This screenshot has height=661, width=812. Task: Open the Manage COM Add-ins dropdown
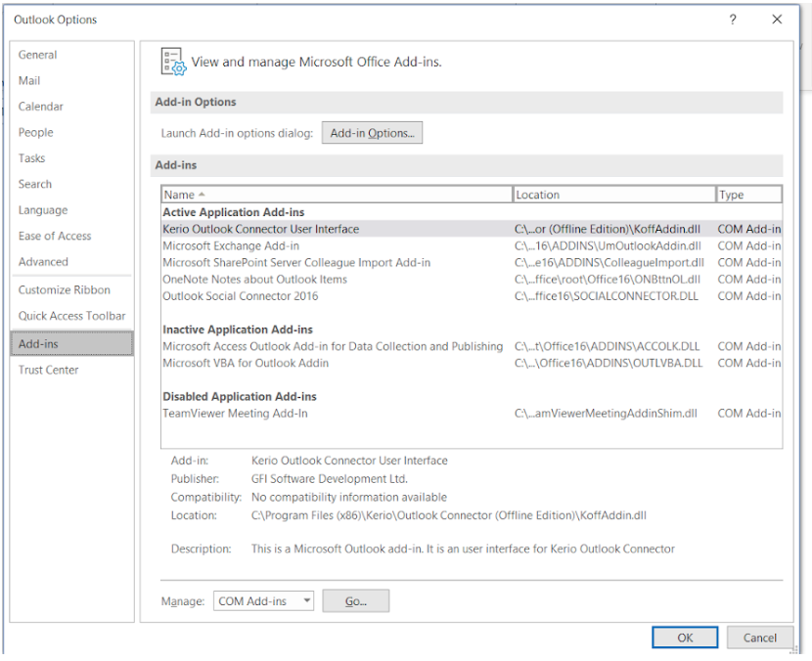(263, 601)
